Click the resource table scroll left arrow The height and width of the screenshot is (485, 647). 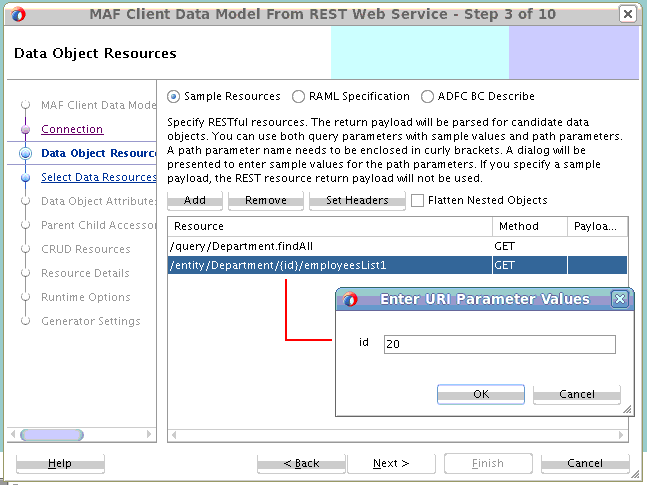tap(174, 435)
